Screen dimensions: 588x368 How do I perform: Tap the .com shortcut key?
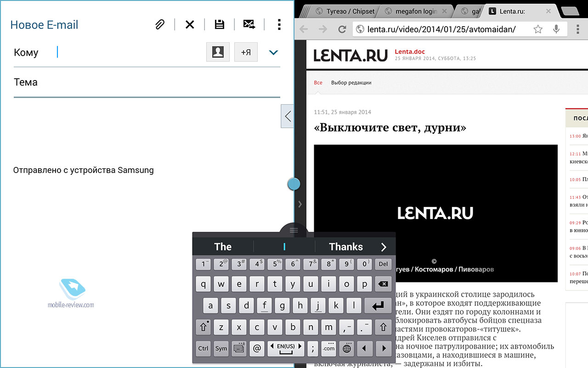click(x=328, y=349)
